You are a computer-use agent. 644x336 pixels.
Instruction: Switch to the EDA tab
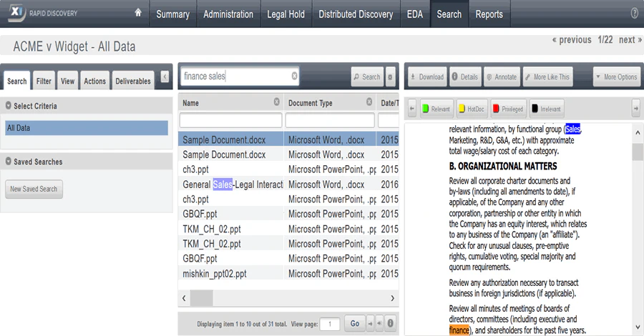[x=415, y=14]
